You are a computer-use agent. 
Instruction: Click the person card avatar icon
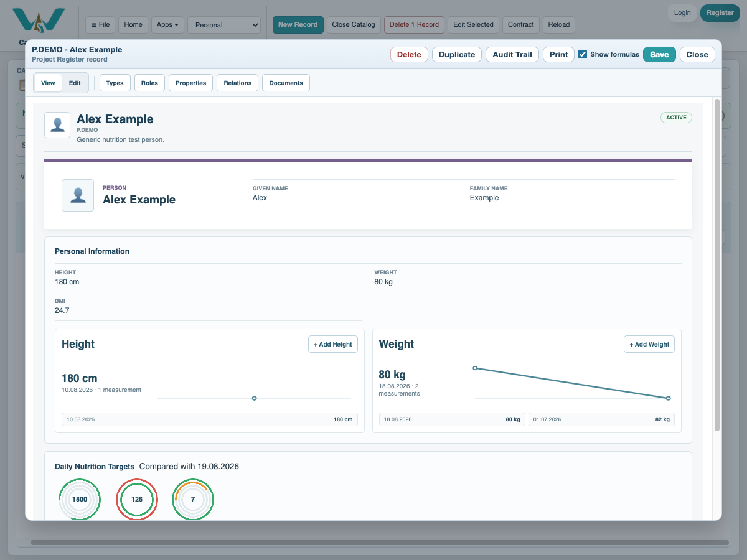pos(78,195)
